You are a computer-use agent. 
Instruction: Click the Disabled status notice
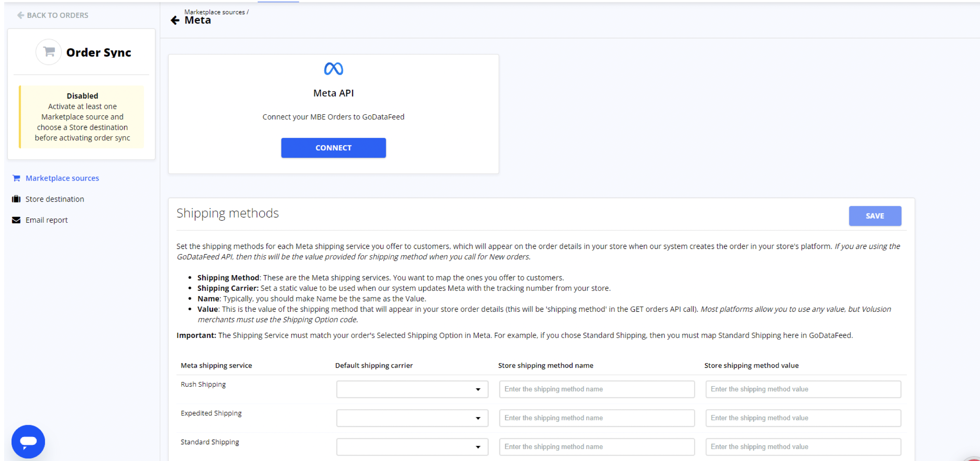pos(82,117)
